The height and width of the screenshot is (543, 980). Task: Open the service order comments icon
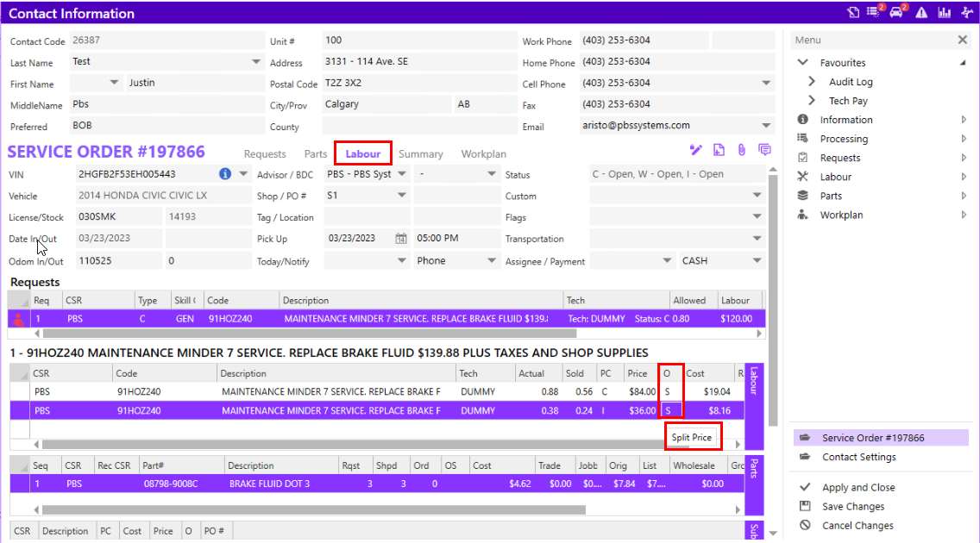(763, 150)
